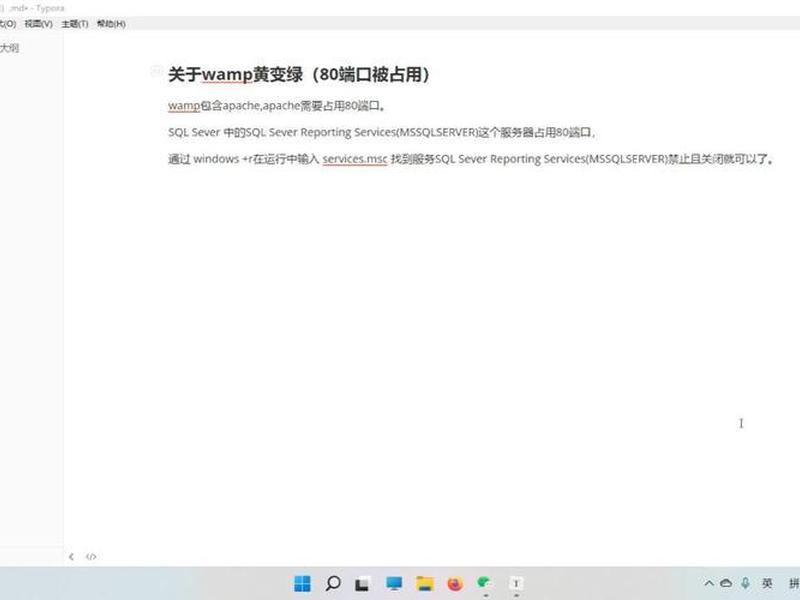Launch Firefox from the taskbar

coord(455,583)
